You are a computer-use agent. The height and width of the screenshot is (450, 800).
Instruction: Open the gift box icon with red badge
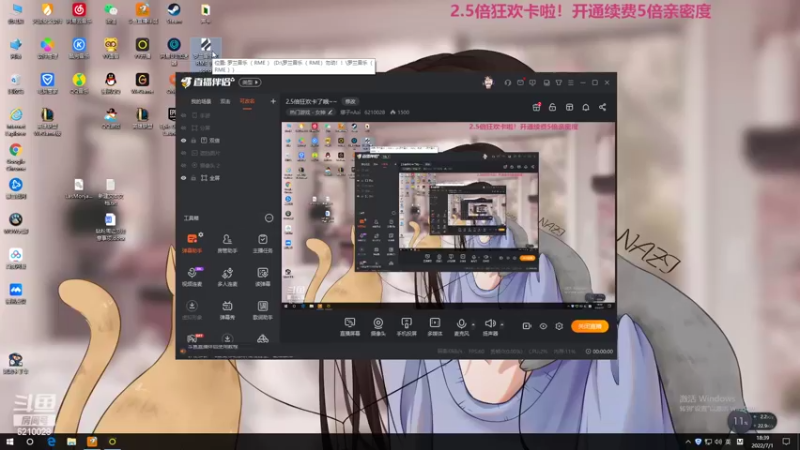point(536,107)
